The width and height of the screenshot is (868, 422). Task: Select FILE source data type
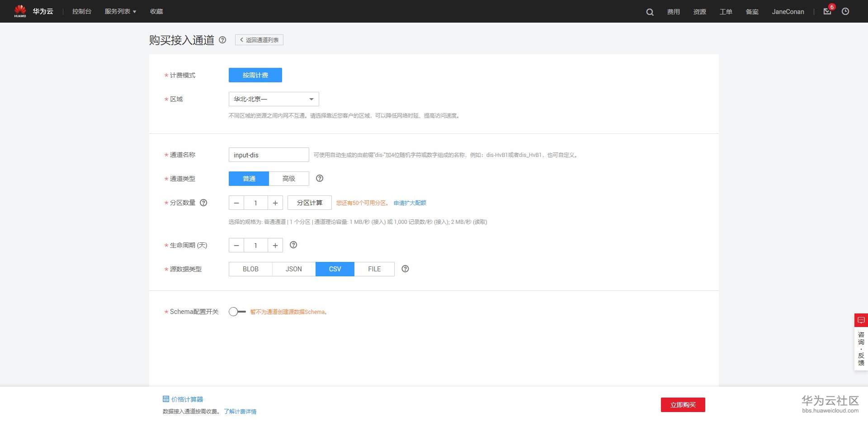374,269
